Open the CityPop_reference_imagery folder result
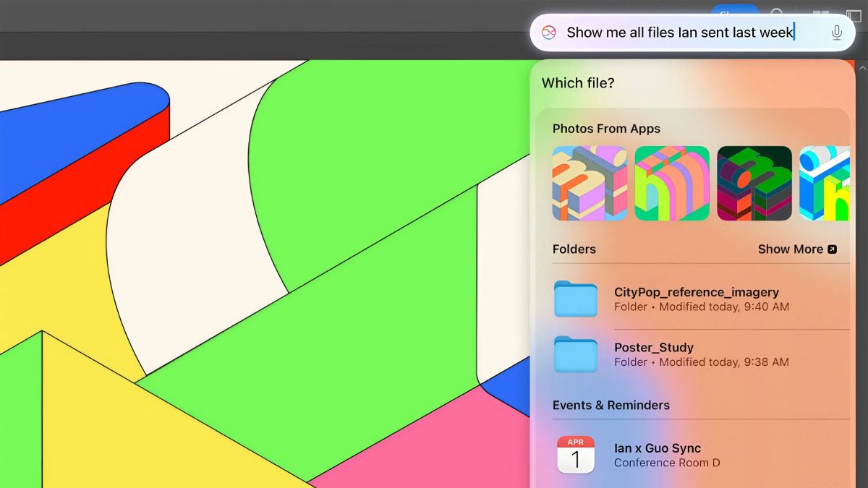 click(x=701, y=299)
